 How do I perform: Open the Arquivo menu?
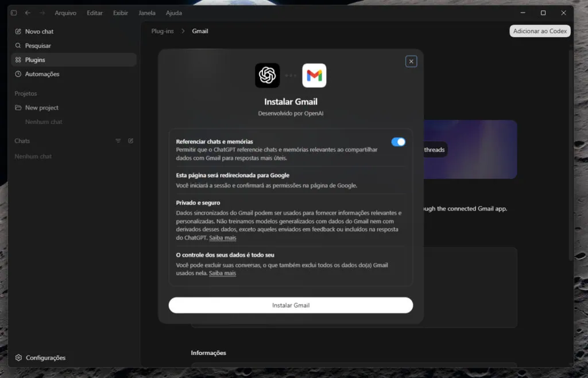[65, 13]
